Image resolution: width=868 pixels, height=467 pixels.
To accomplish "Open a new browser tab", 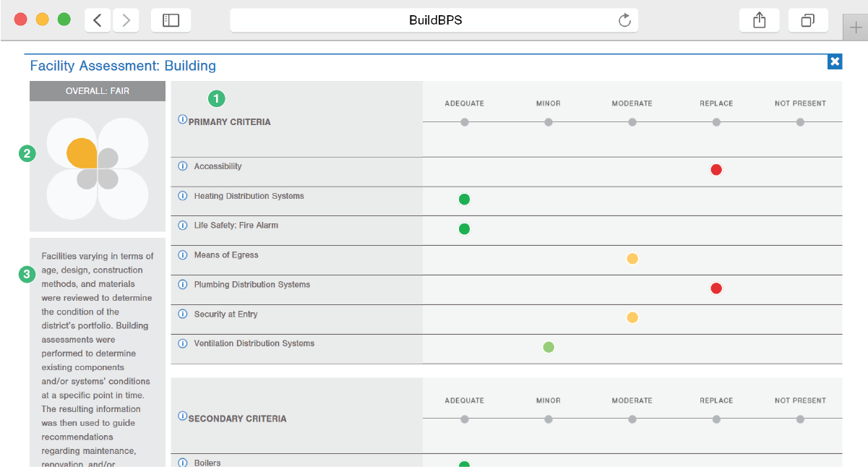I will [856, 28].
